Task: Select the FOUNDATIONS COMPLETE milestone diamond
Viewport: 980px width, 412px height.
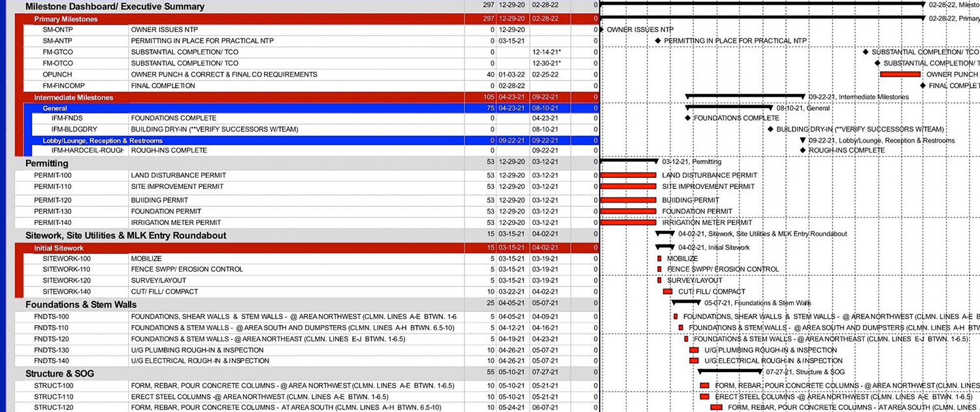Action: coord(687,119)
